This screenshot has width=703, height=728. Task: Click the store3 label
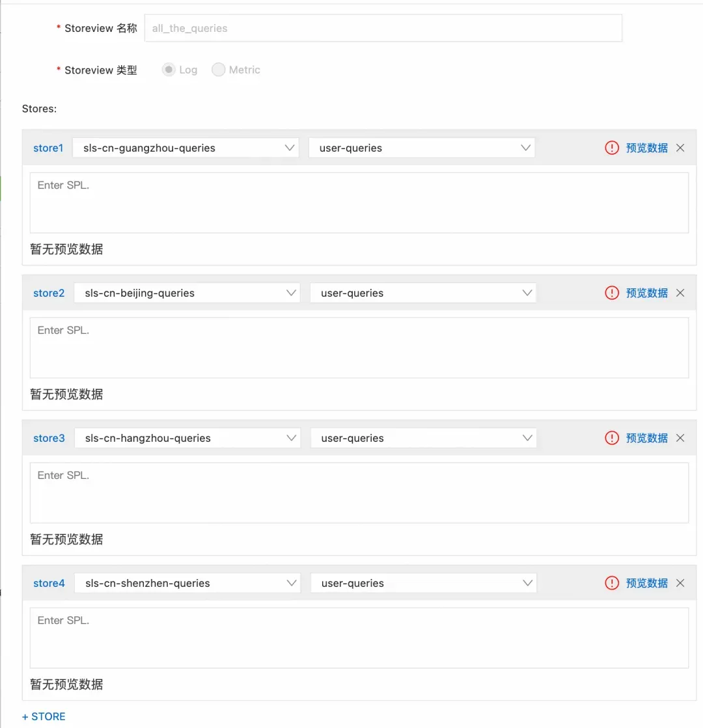click(49, 438)
